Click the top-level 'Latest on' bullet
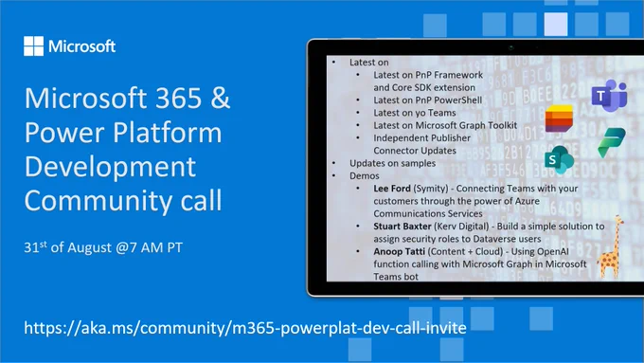The width and height of the screenshot is (644, 363). tap(368, 63)
